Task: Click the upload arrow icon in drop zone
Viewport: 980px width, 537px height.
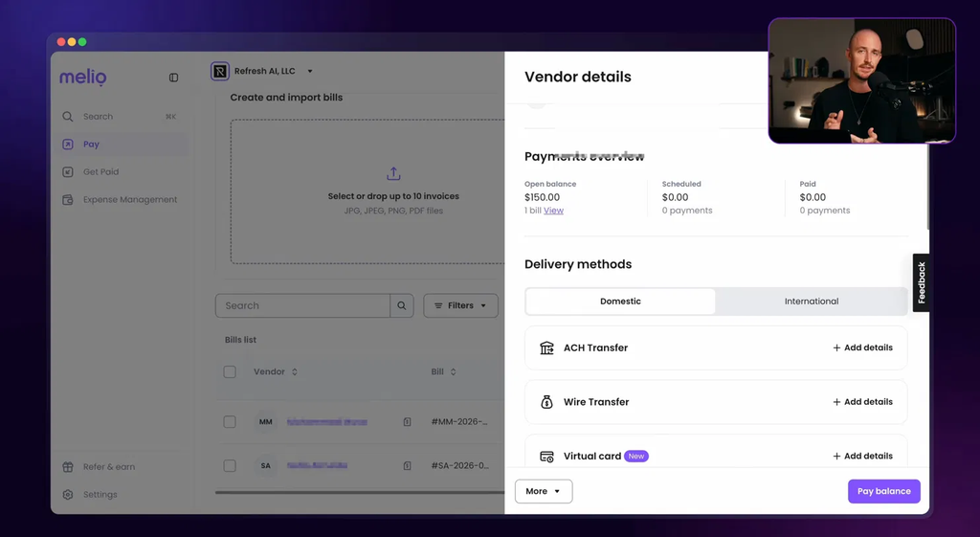Action: pos(393,173)
